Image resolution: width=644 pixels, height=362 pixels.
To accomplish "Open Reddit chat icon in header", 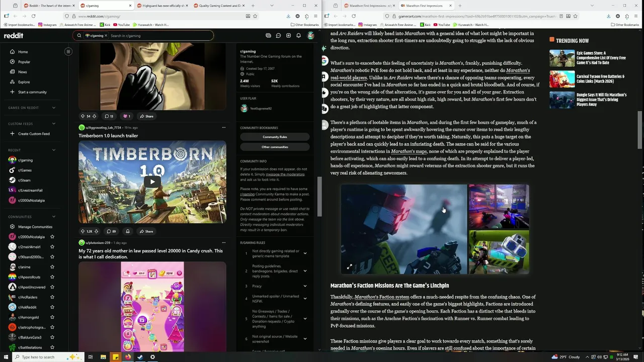I will click(278, 36).
